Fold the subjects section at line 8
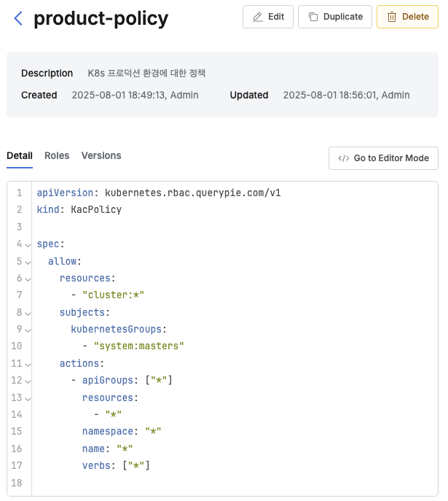The width and height of the screenshot is (448, 501). 28,314
